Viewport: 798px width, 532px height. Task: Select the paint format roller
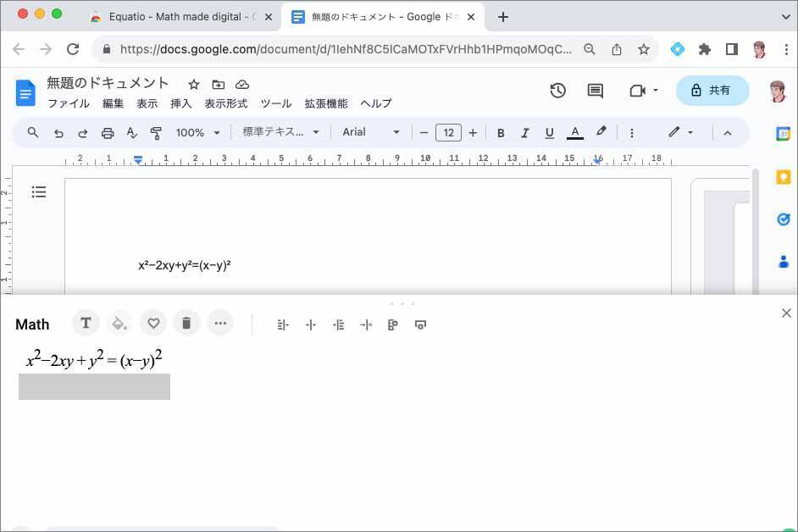pos(156,133)
